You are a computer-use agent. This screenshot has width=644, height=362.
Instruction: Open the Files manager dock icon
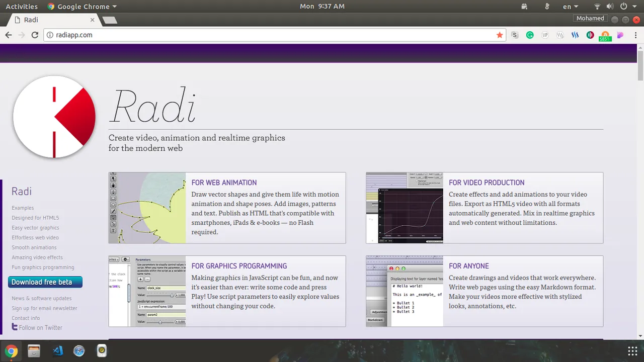coord(34,350)
